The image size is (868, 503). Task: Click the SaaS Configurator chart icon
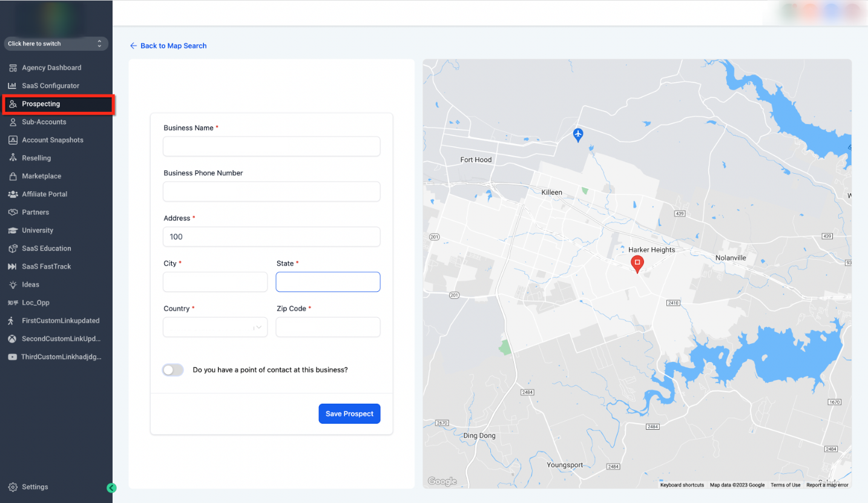tap(13, 86)
